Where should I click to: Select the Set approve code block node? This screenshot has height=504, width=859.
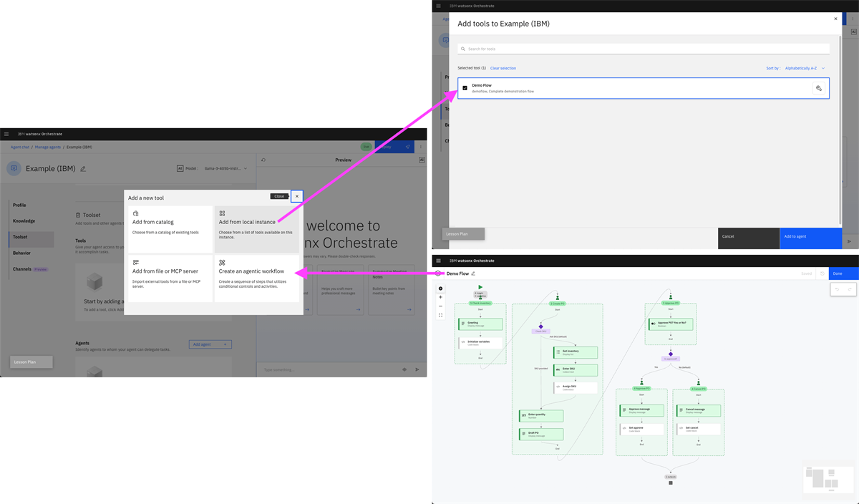click(x=641, y=429)
